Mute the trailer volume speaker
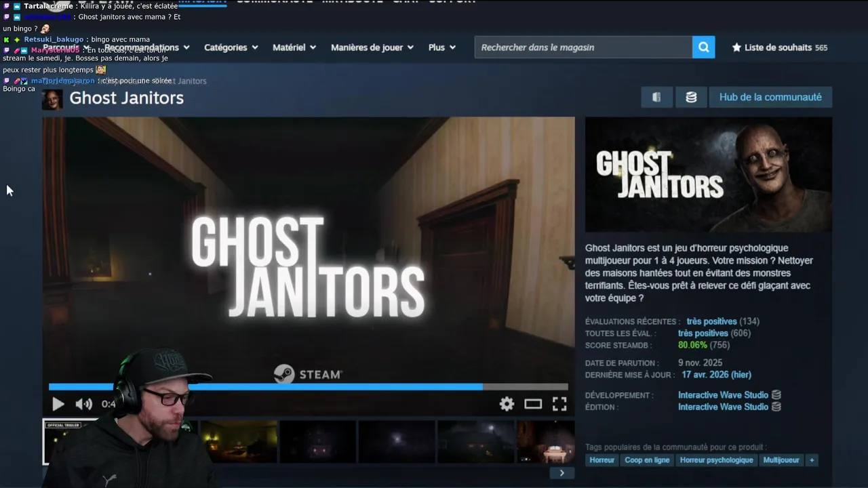This screenshot has height=488, width=868. 83,405
